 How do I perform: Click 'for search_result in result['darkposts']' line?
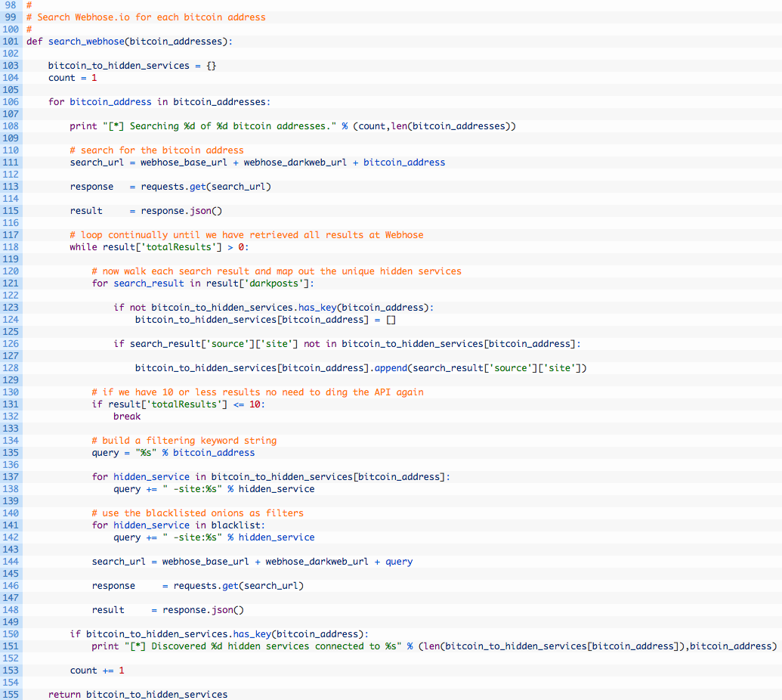tap(203, 283)
